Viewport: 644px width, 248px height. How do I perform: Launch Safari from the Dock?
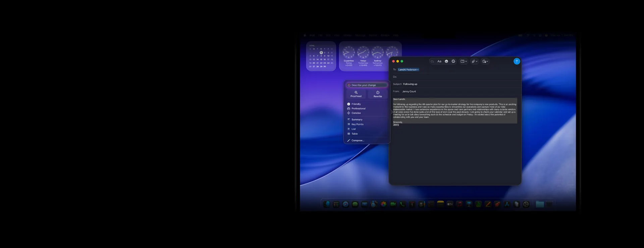345,204
